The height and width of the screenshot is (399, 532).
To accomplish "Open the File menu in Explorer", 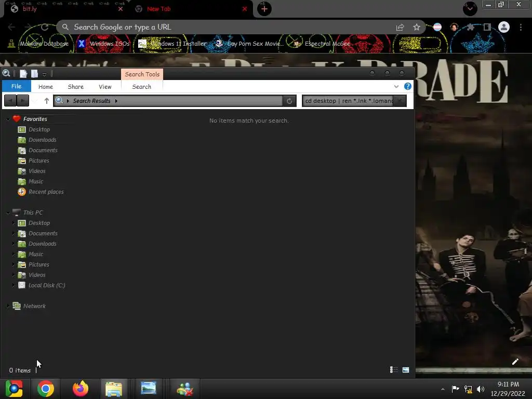I will point(16,86).
